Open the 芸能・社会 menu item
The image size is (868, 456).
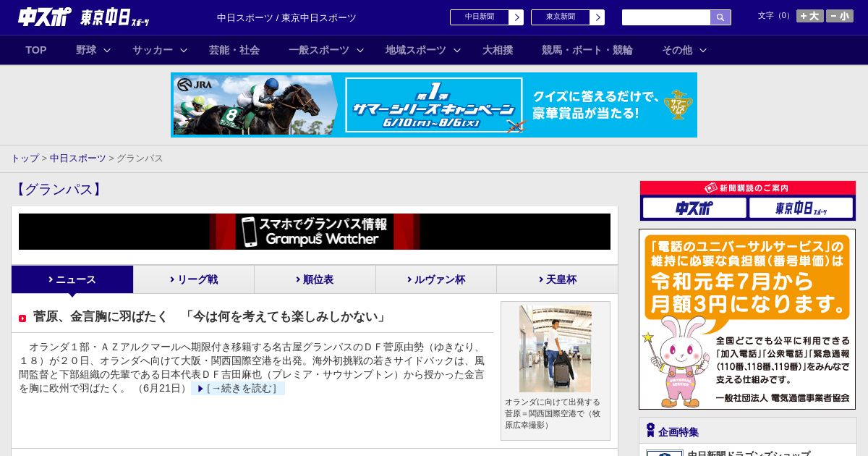234,50
